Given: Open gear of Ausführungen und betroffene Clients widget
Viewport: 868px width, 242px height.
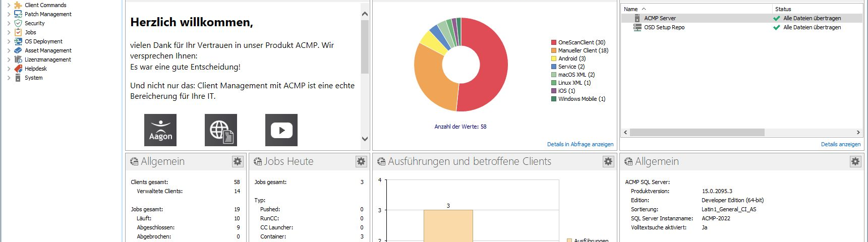Looking at the screenshot, I should (x=608, y=161).
